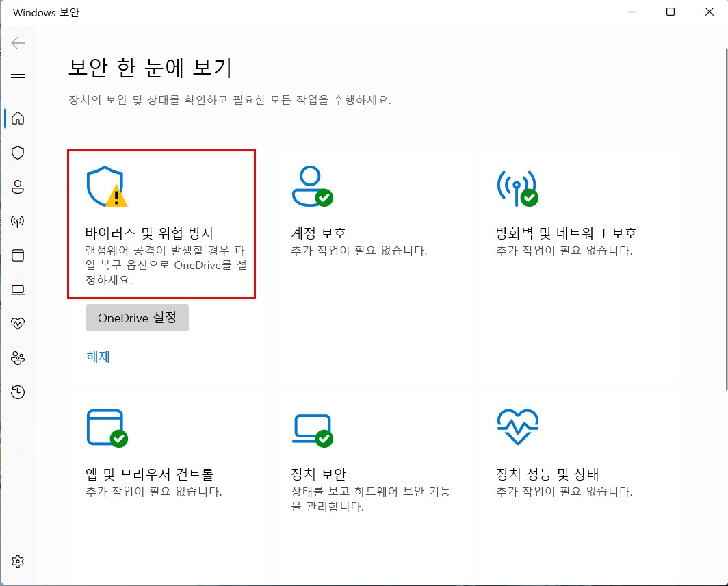The height and width of the screenshot is (586, 728).
Task: Open the 장치 성능 및 상태 title
Action: pyautogui.click(x=547, y=474)
